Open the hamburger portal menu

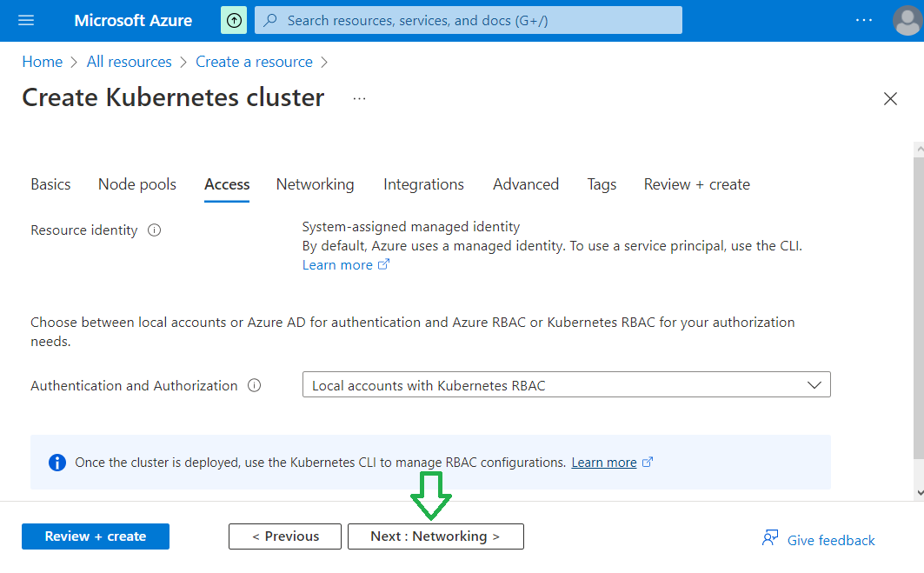26,21
